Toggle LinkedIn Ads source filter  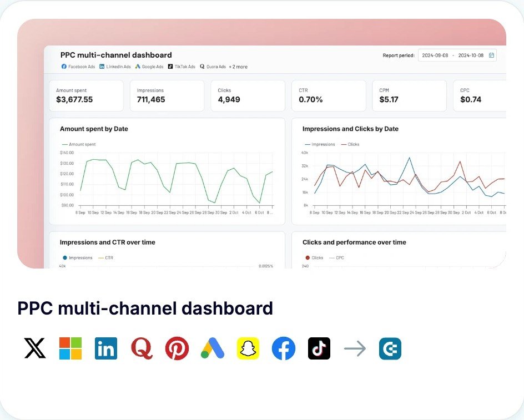coord(115,67)
